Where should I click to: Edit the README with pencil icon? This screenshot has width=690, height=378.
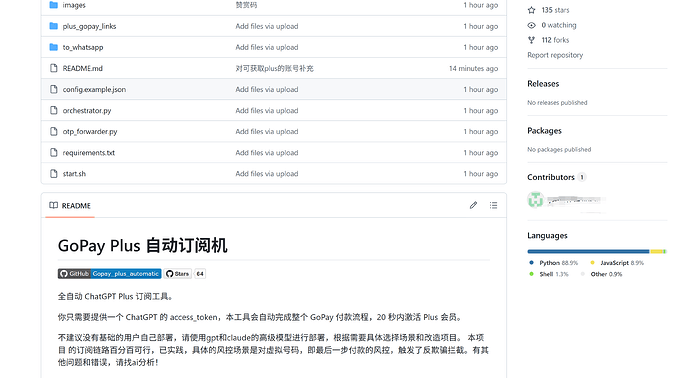[x=473, y=205]
